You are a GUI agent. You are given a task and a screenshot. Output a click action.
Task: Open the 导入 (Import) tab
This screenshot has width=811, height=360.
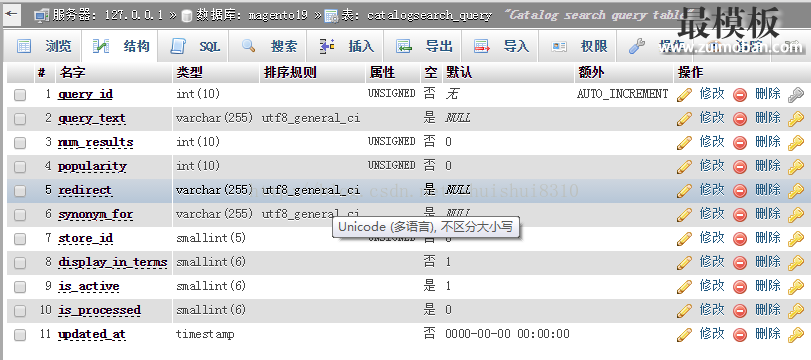click(501, 46)
